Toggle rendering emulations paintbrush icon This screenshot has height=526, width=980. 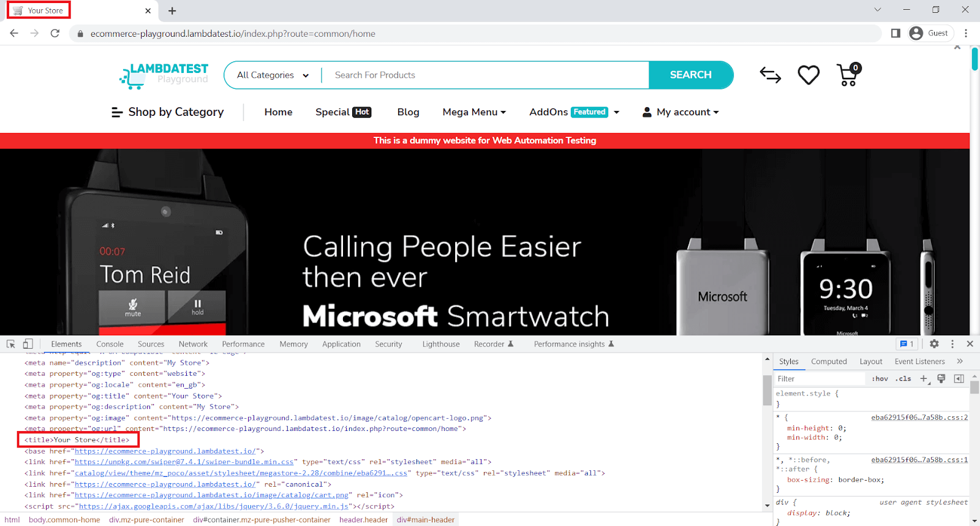click(x=941, y=379)
